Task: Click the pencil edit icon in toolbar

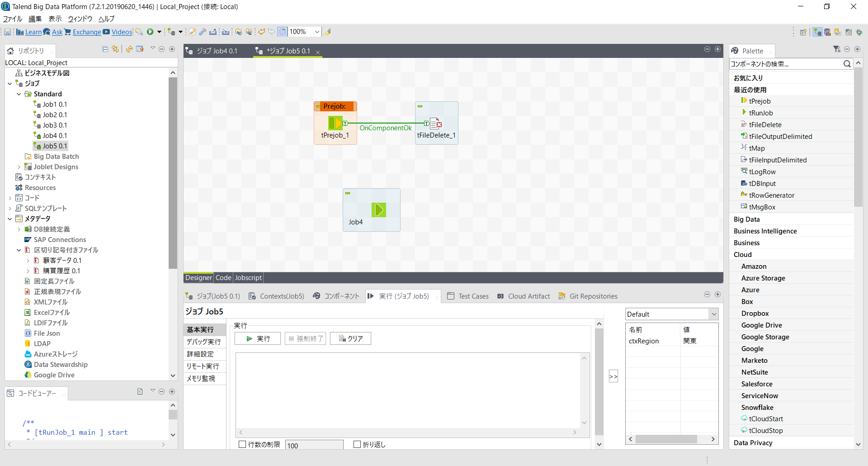Action: (x=193, y=32)
